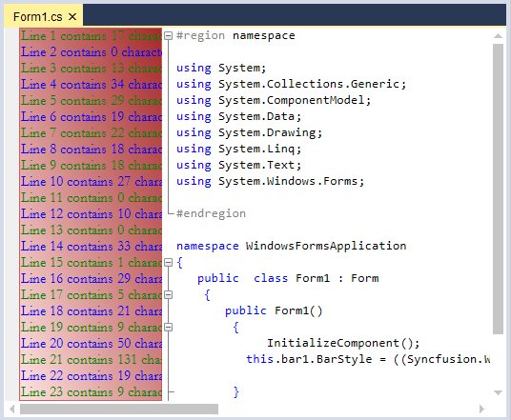This screenshot has width=511, height=420.
Task: Click 'using System.Windows.Forms;' line
Action: coord(270,181)
